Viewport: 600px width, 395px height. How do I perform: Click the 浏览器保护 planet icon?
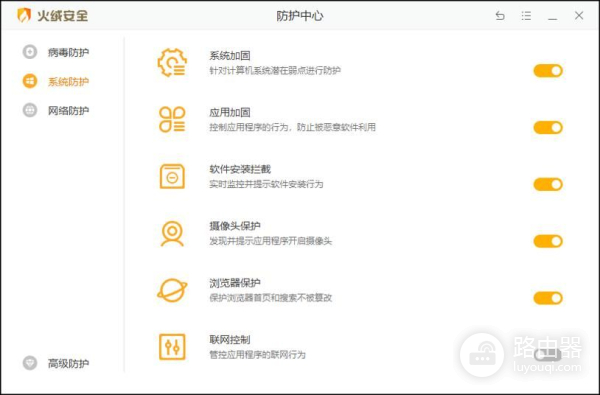[x=172, y=290]
